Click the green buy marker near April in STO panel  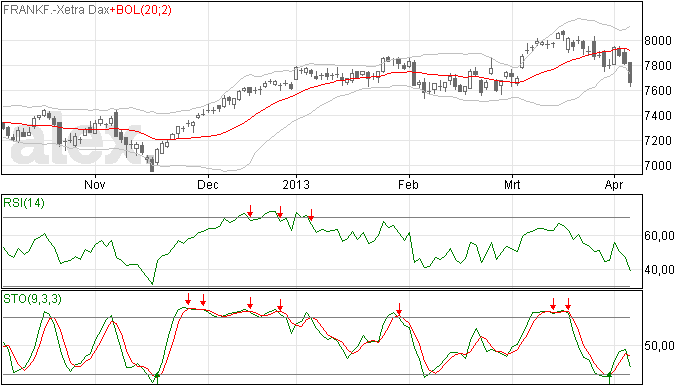point(609,377)
